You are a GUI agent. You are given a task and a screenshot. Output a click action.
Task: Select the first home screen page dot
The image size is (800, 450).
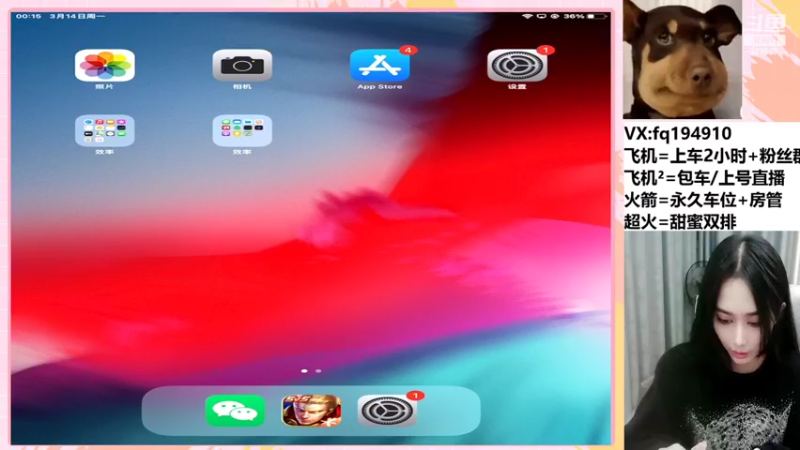(x=305, y=371)
